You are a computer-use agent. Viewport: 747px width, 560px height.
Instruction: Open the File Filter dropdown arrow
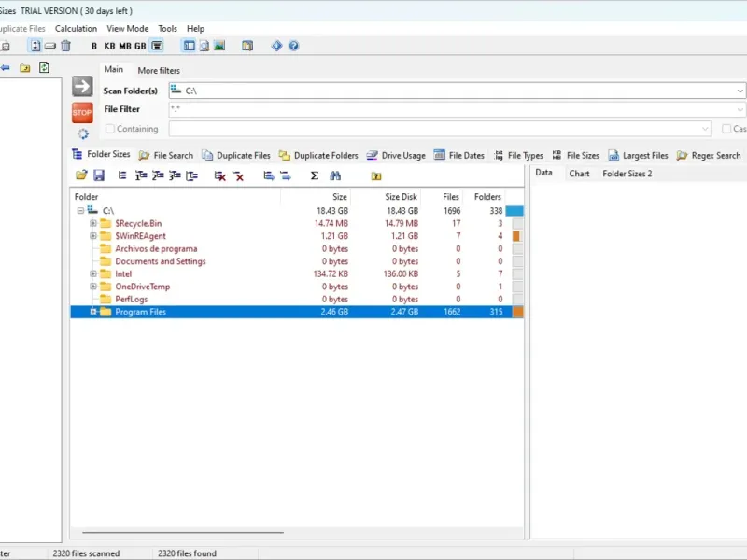tap(740, 110)
